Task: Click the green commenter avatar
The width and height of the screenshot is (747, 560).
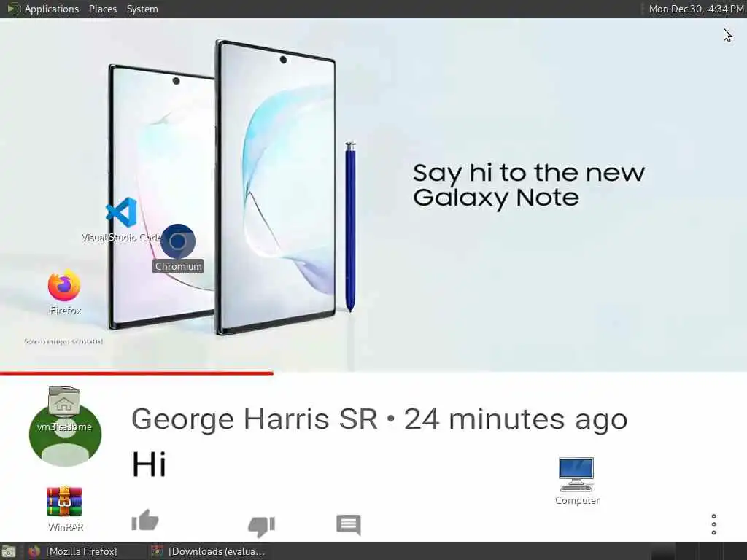Action: tap(65, 431)
